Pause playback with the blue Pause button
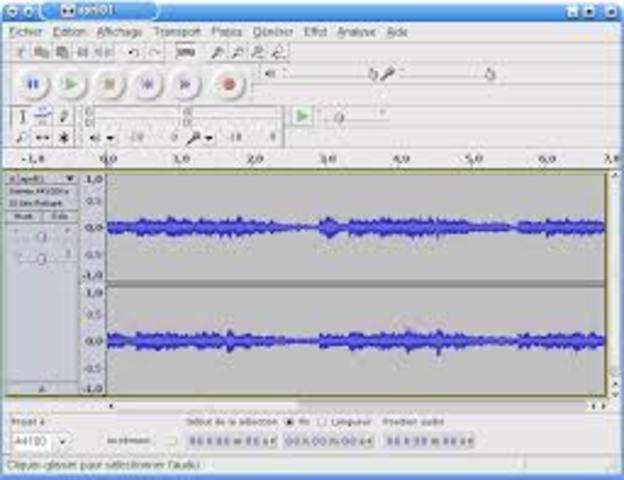The width and height of the screenshot is (624, 480). [x=33, y=84]
